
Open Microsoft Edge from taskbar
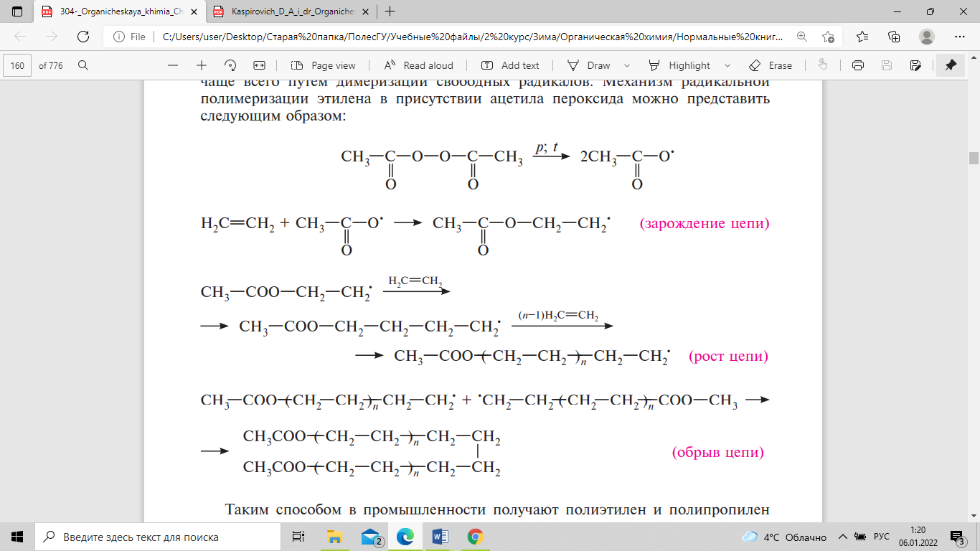click(405, 537)
